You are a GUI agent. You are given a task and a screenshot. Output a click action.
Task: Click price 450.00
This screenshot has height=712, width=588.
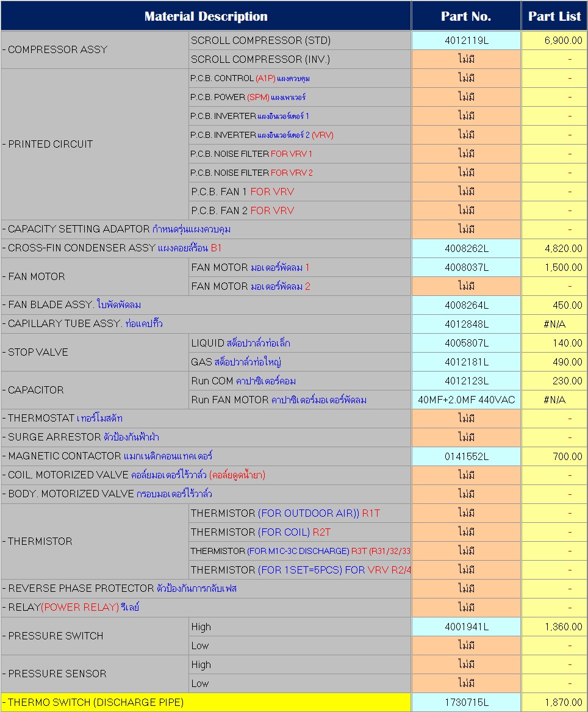pyautogui.click(x=554, y=306)
